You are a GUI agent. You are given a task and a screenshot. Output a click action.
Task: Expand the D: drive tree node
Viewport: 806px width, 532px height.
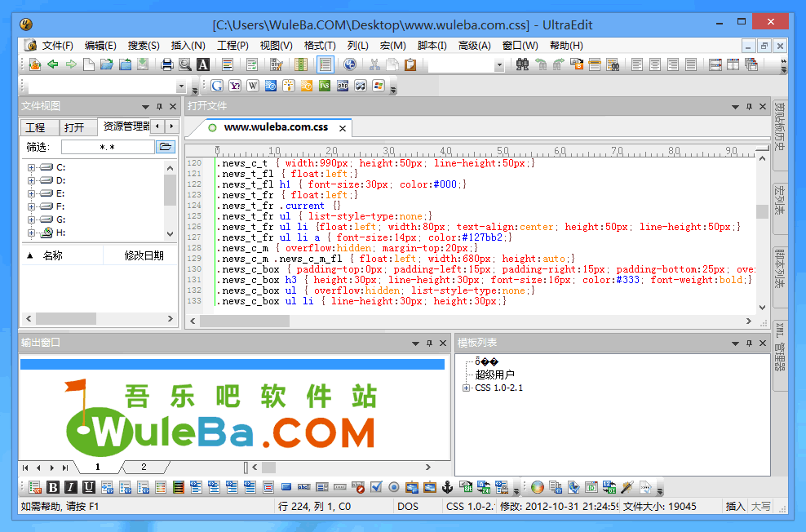coord(31,180)
